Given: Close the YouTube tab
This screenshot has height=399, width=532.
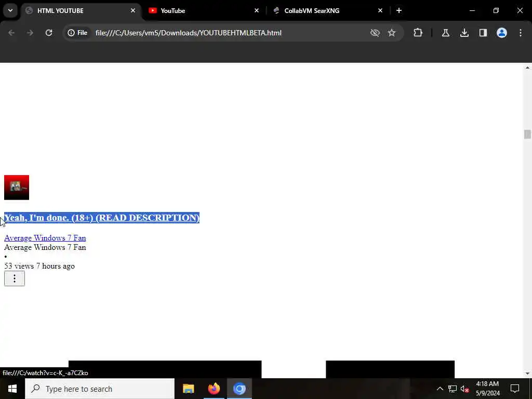Looking at the screenshot, I should pyautogui.click(x=257, y=11).
